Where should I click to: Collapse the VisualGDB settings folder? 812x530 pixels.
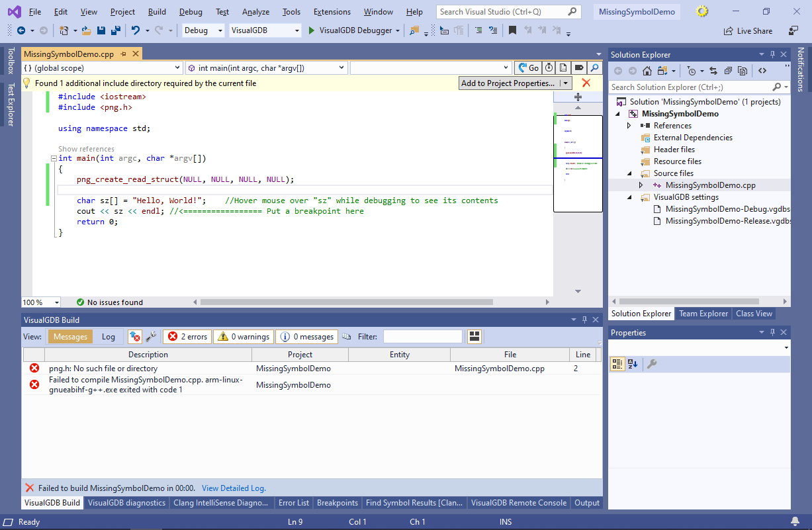tap(629, 197)
